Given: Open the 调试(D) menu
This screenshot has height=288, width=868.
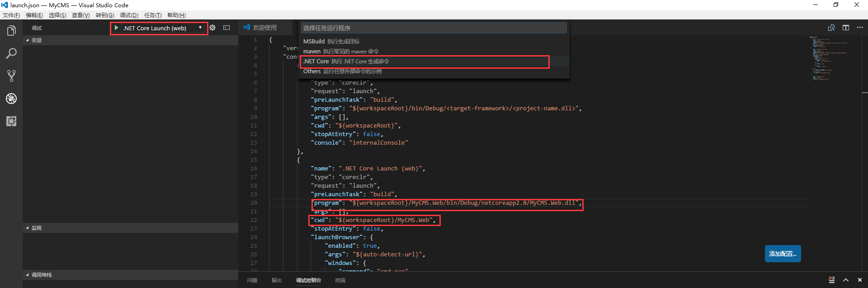Looking at the screenshot, I should point(129,15).
